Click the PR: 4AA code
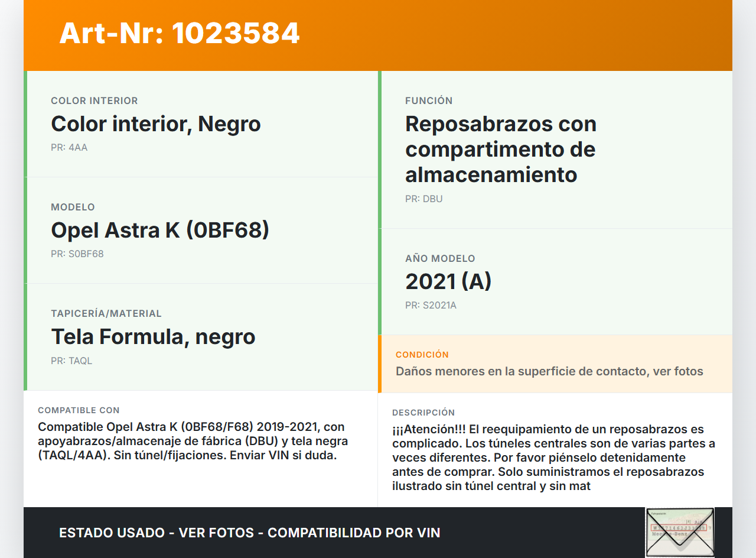The image size is (756, 558). tap(69, 148)
